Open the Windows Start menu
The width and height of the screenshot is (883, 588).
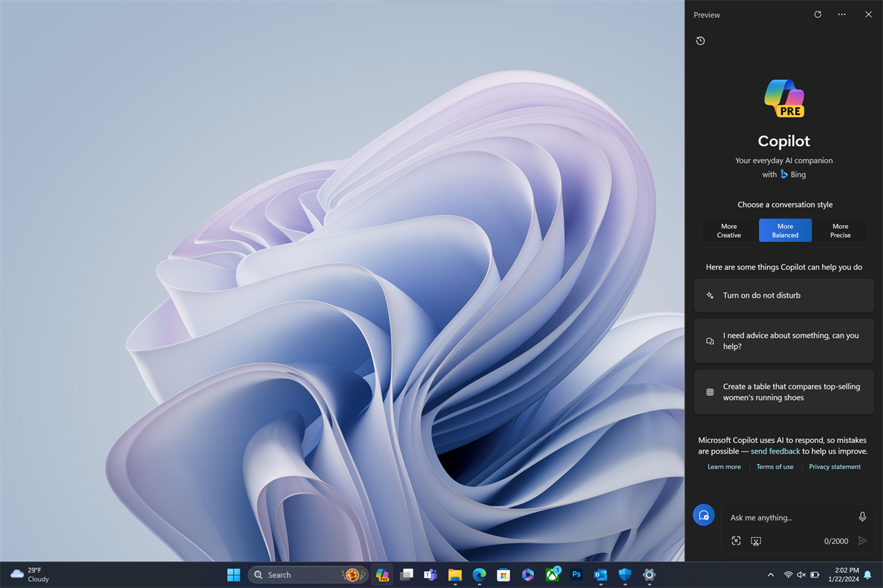pyautogui.click(x=234, y=575)
